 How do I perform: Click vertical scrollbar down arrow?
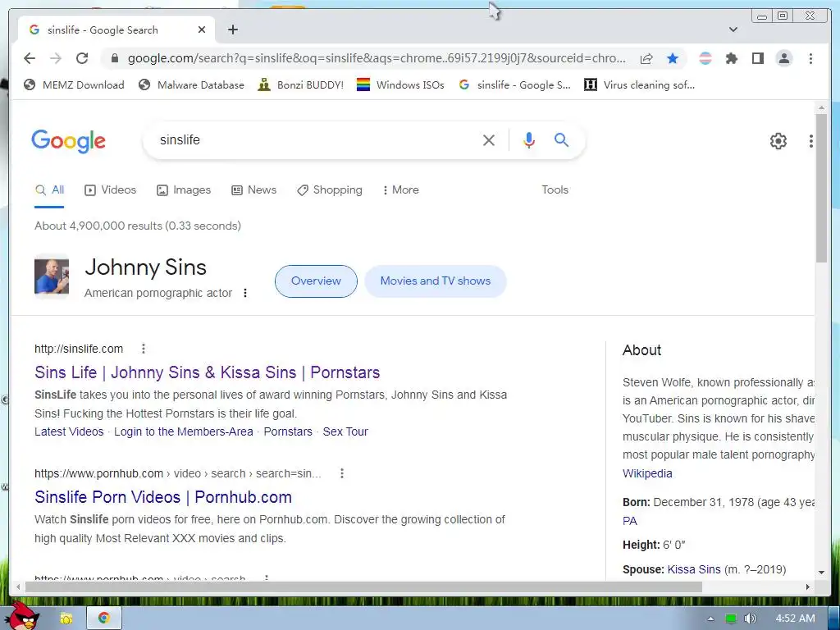(821, 572)
